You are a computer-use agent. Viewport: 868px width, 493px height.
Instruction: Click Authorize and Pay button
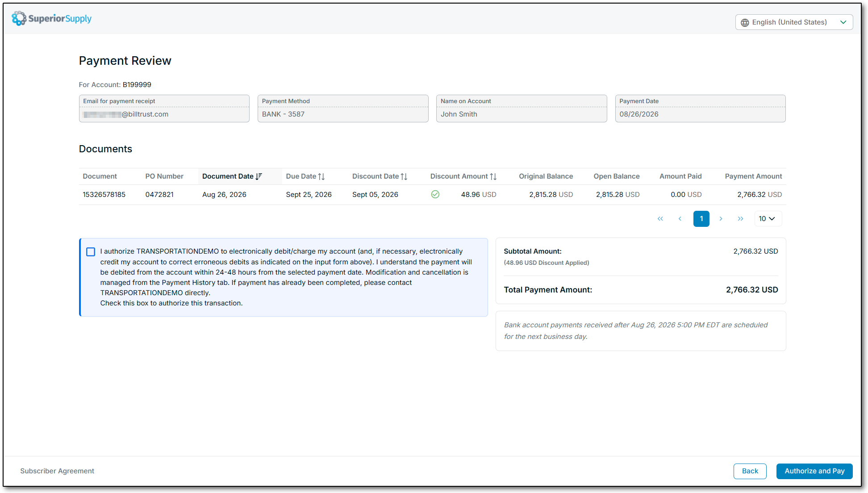pos(814,471)
